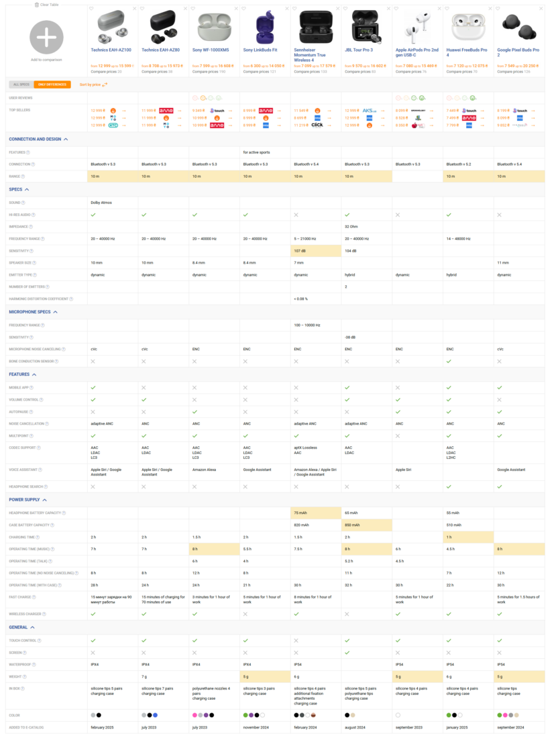Select pink color swatch for Sony WF-1000XM5

point(194,715)
